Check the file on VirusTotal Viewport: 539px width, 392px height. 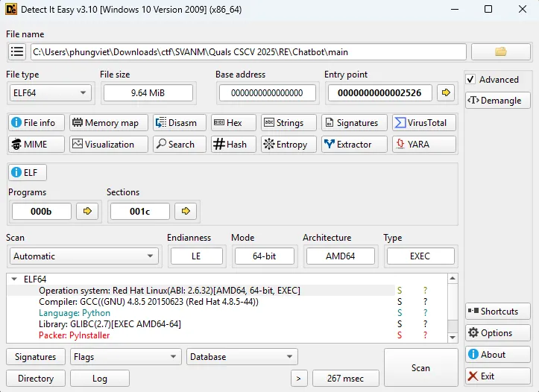[423, 123]
